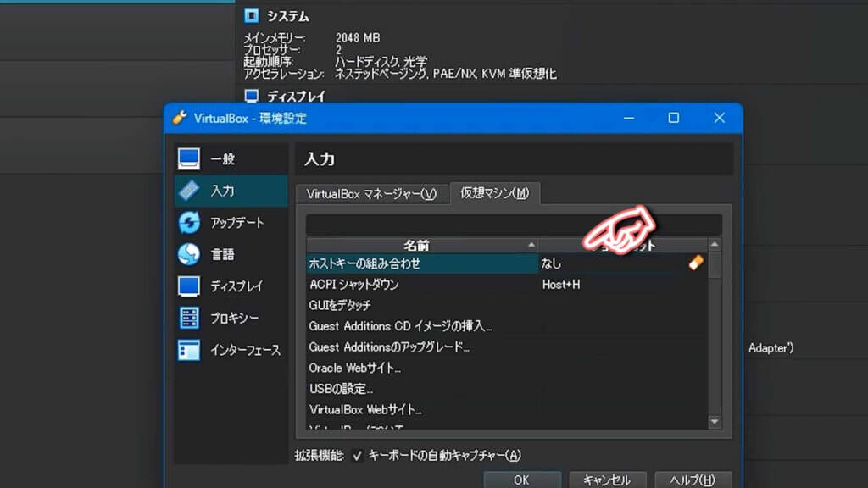Click the VirtualBox wrench icon in title bar
The width and height of the screenshot is (868, 488).
click(180, 118)
